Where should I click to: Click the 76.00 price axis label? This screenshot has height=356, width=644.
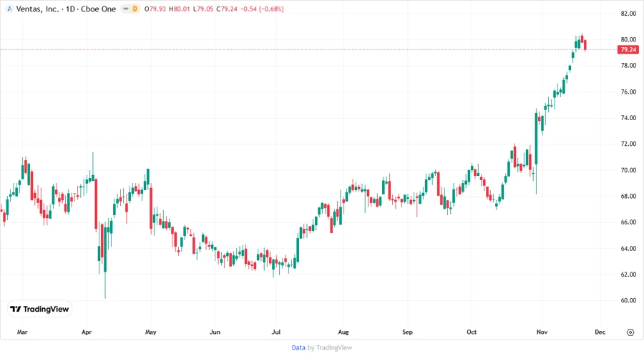pyautogui.click(x=628, y=92)
